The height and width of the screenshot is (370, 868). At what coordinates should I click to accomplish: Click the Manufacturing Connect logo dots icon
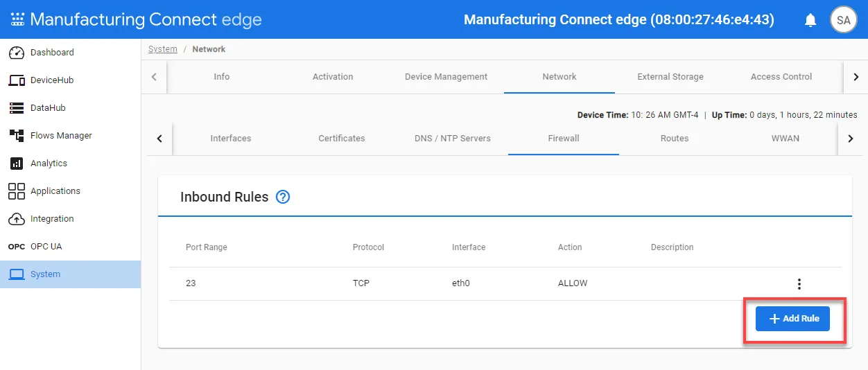[x=17, y=19]
